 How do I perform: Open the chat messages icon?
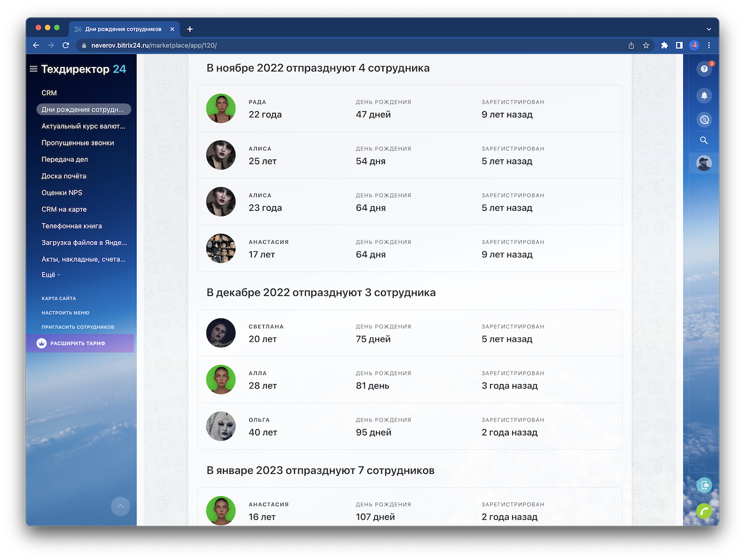click(x=704, y=119)
